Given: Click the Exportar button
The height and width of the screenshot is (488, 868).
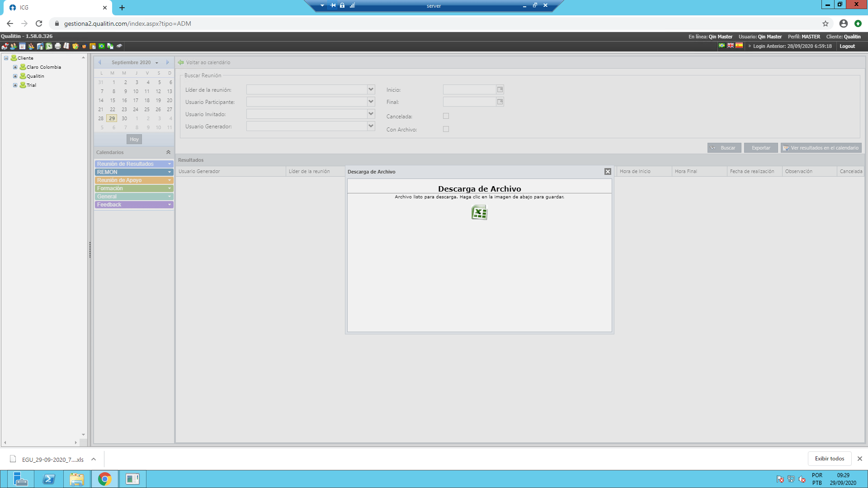Looking at the screenshot, I should 761,148.
